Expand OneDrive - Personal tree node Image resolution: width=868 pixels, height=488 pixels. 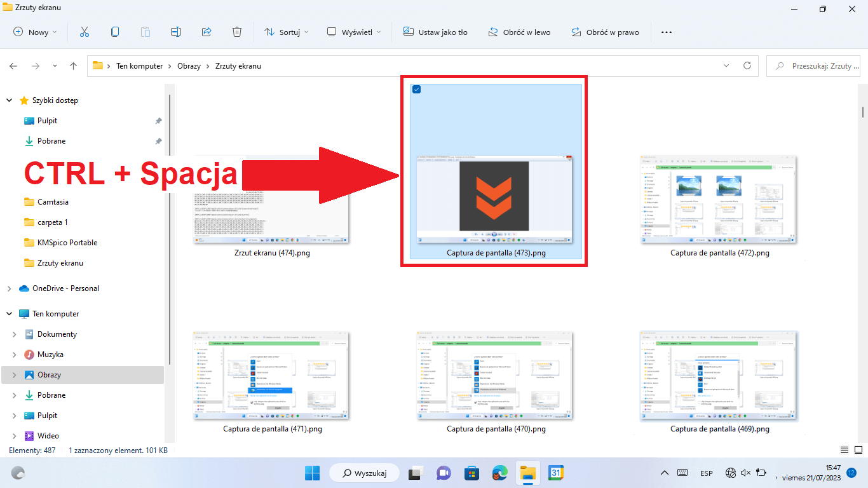tap(9, 288)
